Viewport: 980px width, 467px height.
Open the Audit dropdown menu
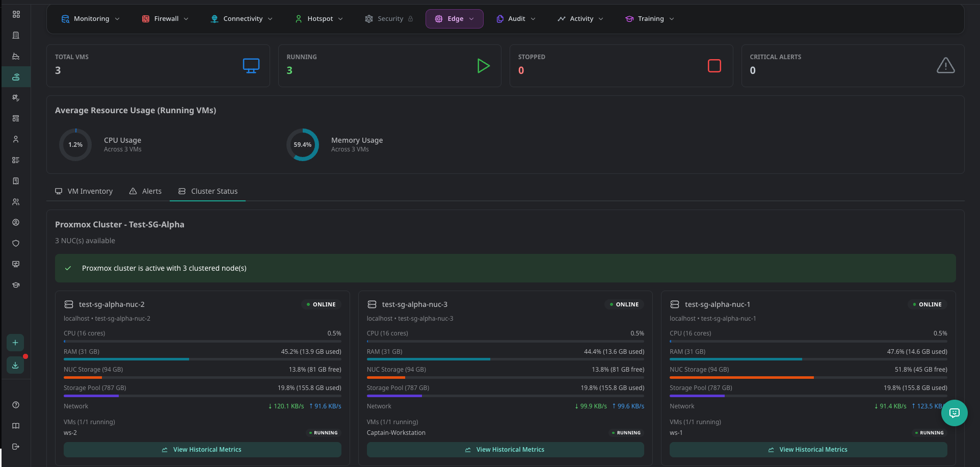point(516,19)
